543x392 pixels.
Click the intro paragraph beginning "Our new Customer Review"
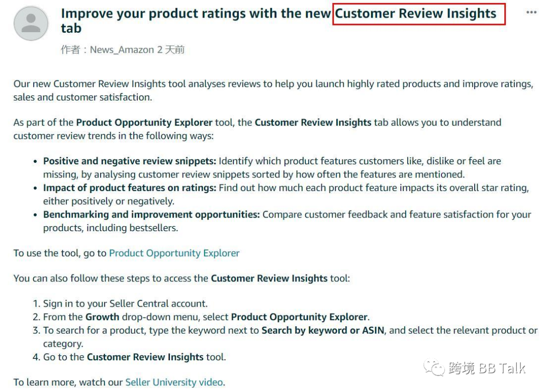pyautogui.click(x=273, y=90)
